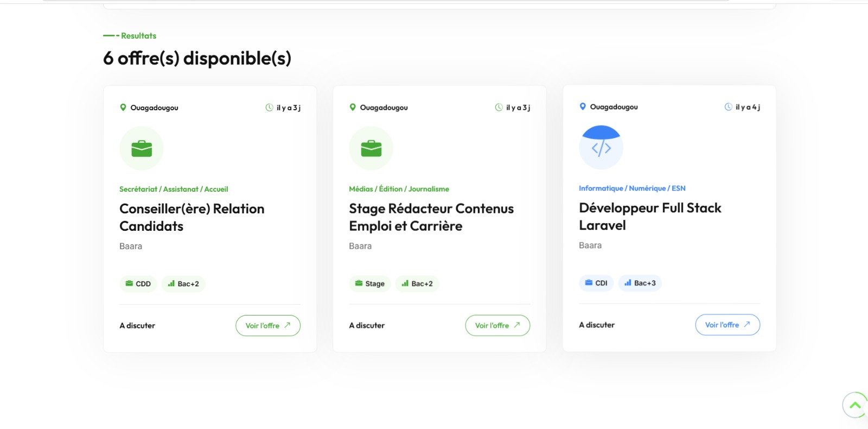Click Voir l'offre for Stage Rédacteur Contenus
This screenshot has width=868, height=429.
click(x=497, y=325)
